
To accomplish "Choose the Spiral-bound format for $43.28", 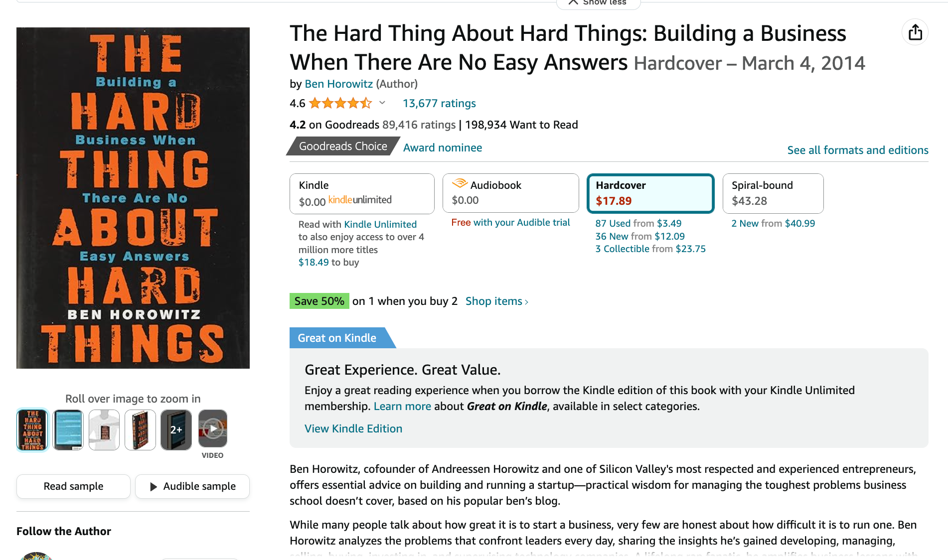I will pos(773,193).
